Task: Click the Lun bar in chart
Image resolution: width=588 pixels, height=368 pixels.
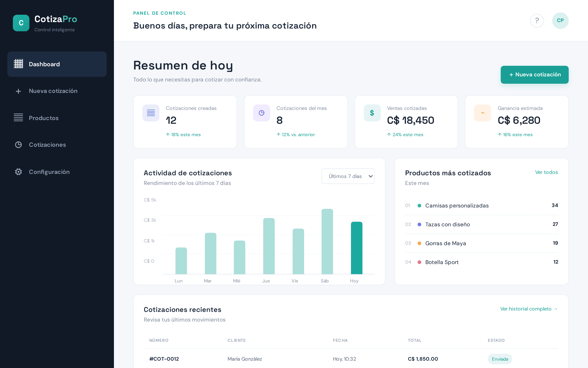Action: [x=181, y=261]
